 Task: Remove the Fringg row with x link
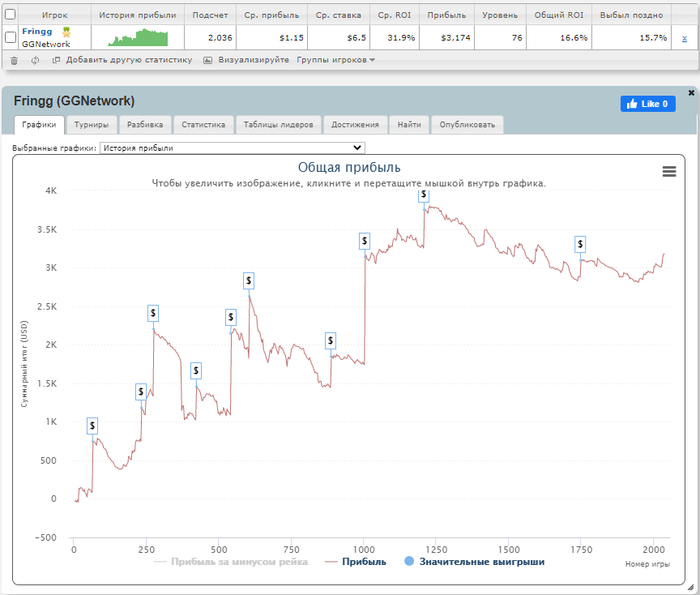tap(684, 38)
